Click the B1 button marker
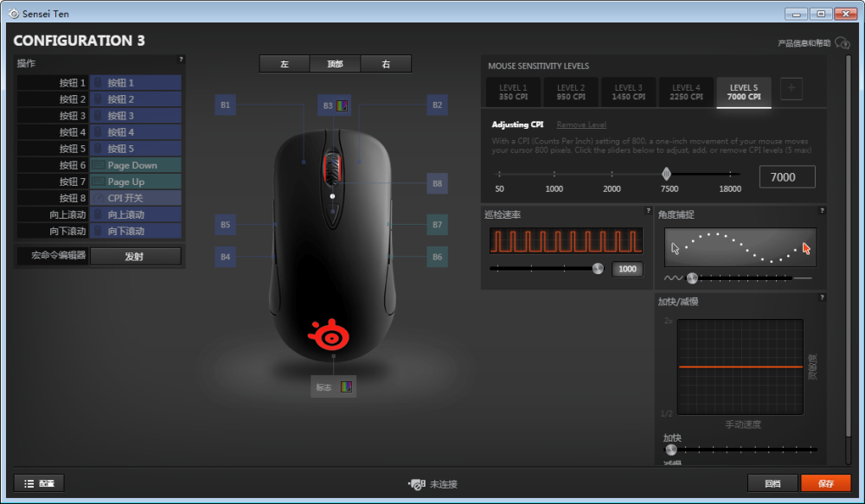The height and width of the screenshot is (504, 865). point(225,105)
